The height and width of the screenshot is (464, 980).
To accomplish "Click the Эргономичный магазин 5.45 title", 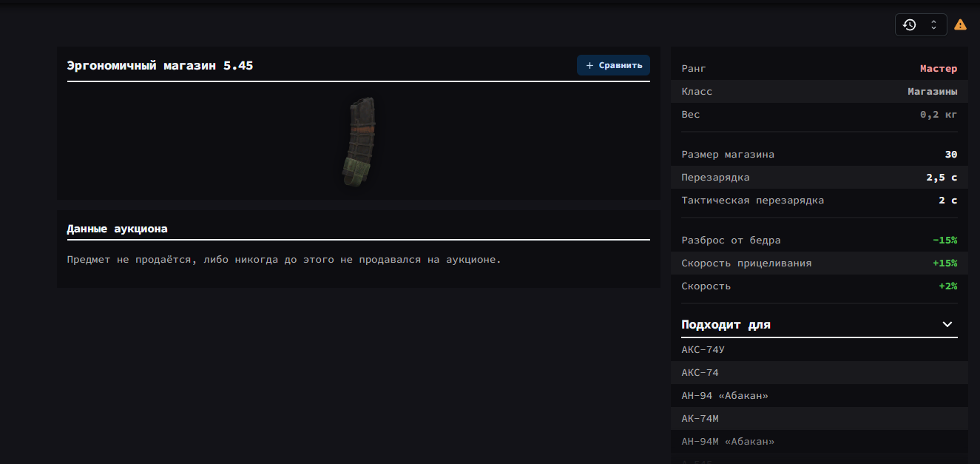I will click(x=160, y=66).
